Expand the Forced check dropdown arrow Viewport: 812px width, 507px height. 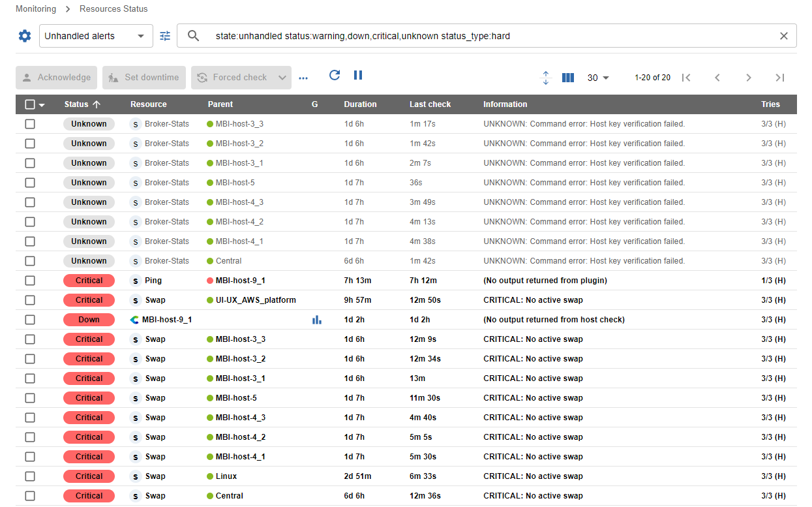pos(282,78)
